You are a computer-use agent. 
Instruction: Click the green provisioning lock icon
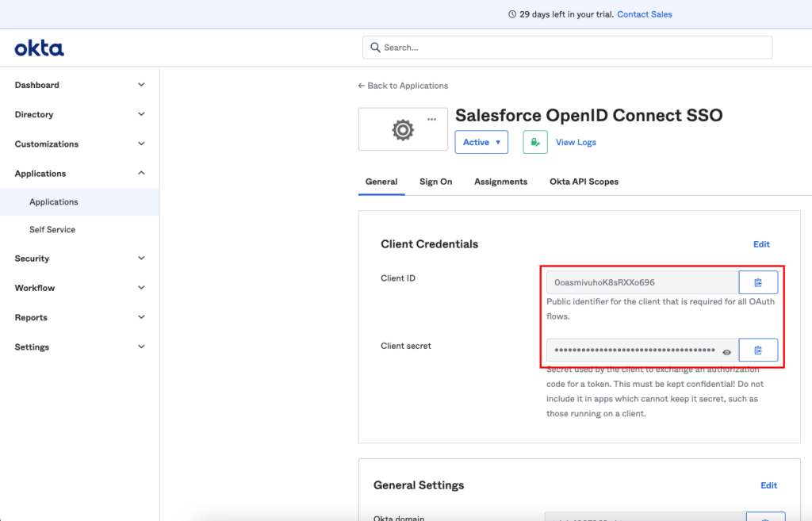[535, 142]
